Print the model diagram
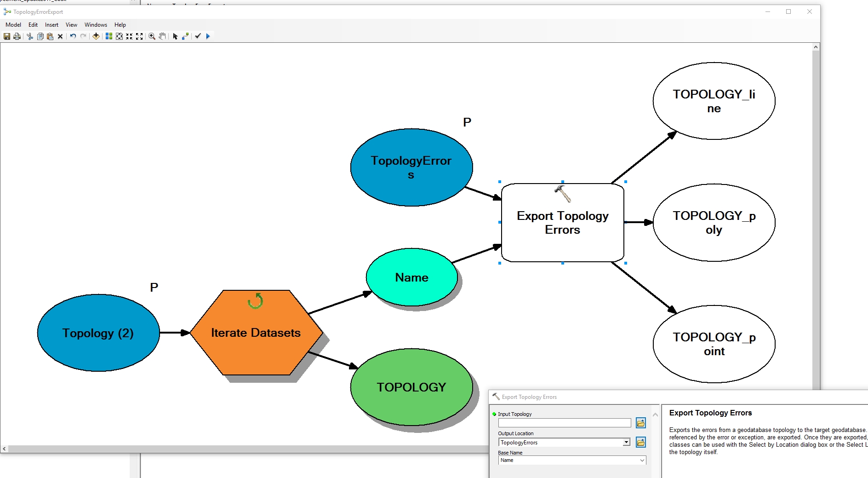 (x=17, y=36)
